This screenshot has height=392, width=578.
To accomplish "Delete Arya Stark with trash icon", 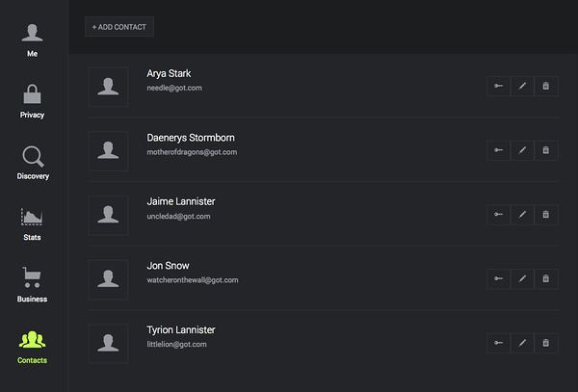I will (546, 87).
